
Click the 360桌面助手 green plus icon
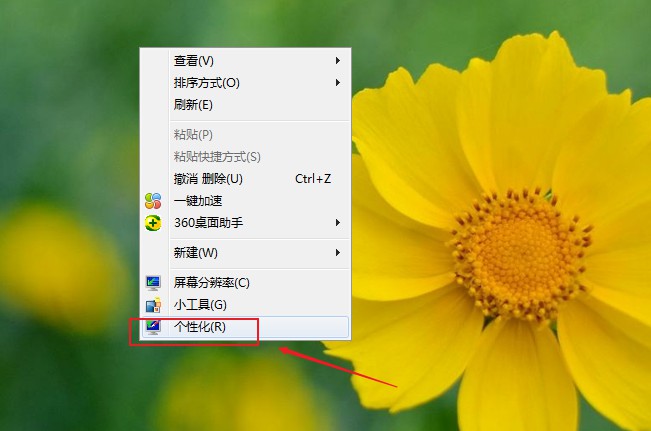pos(153,223)
